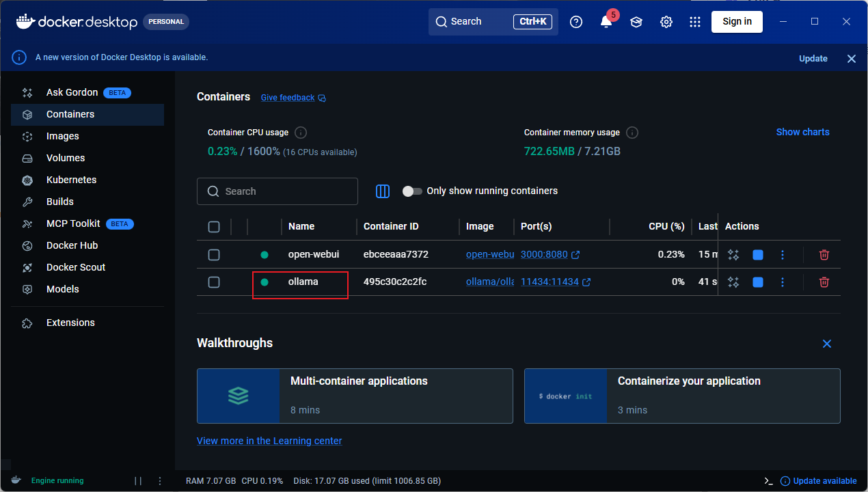The width and height of the screenshot is (868, 492).
Task: Open Volumes in sidebar
Action: pyautogui.click(x=87, y=158)
